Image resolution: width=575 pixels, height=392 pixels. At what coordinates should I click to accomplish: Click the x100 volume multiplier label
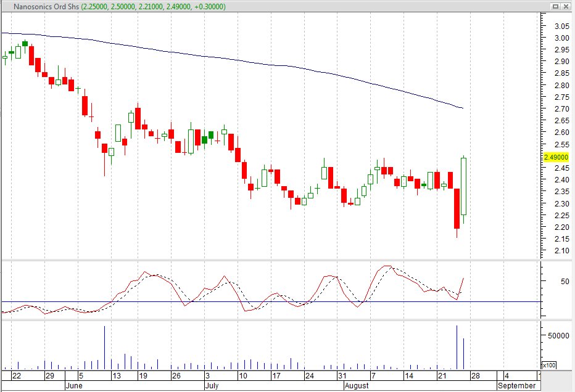[x=549, y=365]
